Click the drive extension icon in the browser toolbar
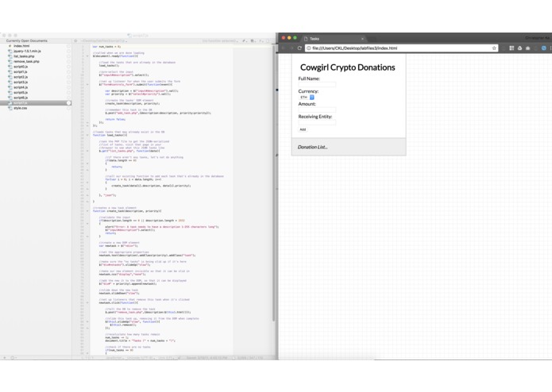Screen dimensions: 552x392 [x=519, y=48]
